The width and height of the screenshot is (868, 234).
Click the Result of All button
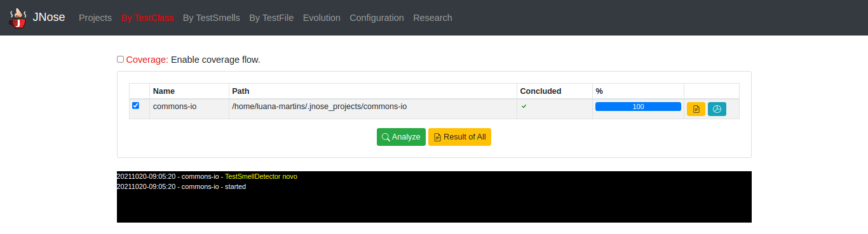[459, 137]
